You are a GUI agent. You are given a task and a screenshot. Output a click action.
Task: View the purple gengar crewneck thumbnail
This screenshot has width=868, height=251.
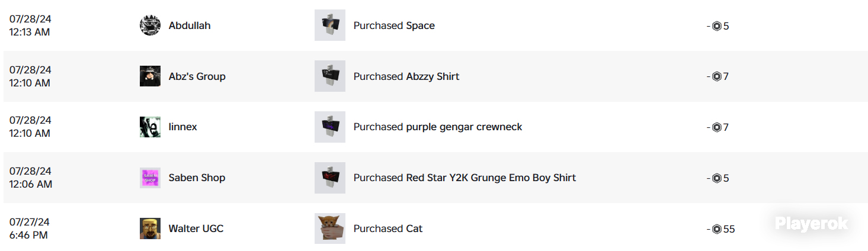coord(330,127)
